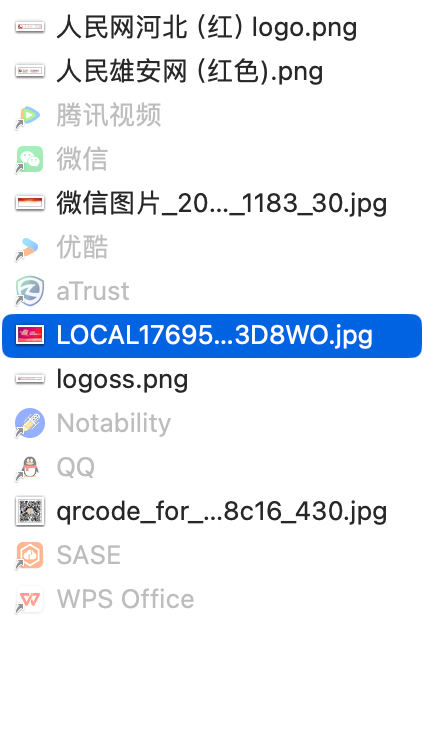The image size is (438, 736).
Task: Click the 优酷 shortcut icon
Action: pos(30,248)
